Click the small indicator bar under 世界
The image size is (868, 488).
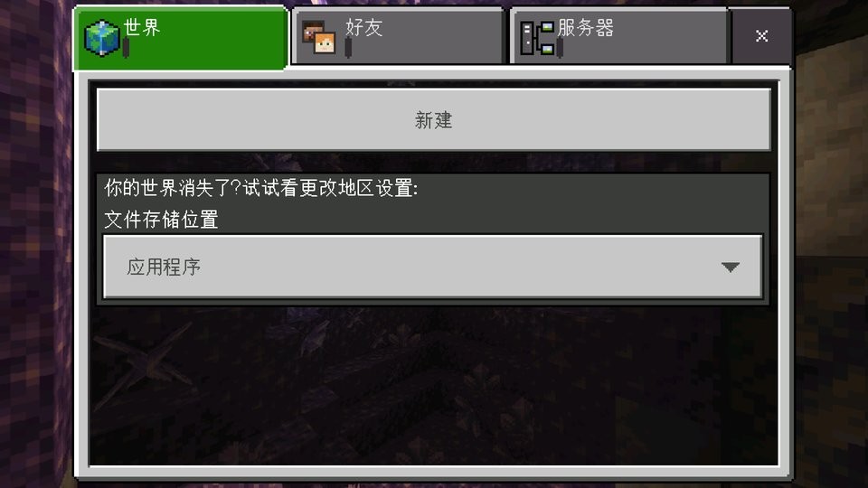[127, 48]
